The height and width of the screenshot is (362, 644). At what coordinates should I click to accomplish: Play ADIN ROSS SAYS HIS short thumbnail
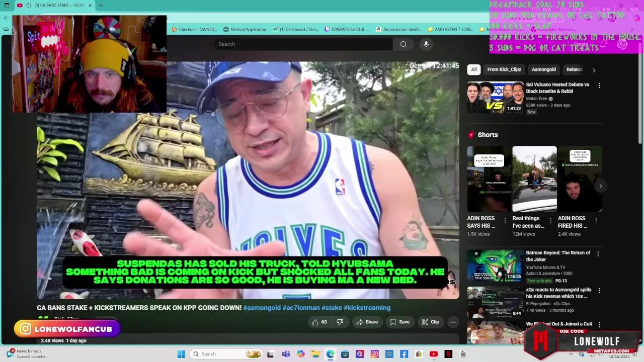pos(489,179)
